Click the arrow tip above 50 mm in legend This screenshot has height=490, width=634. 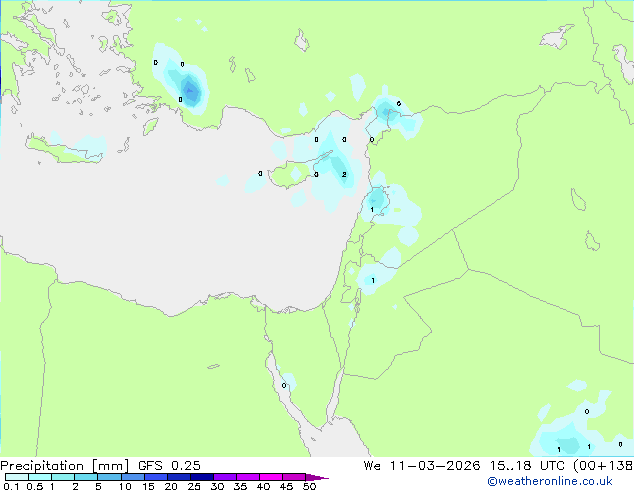pos(317,477)
